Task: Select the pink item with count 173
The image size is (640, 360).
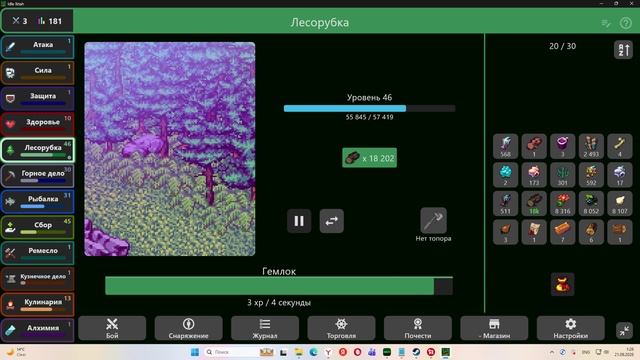Action: [534, 175]
